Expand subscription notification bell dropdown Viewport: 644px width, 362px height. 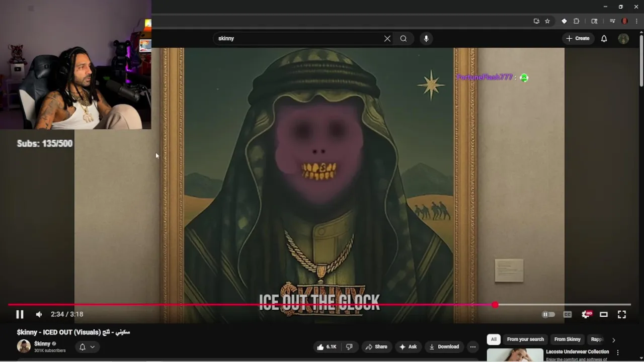(87, 346)
